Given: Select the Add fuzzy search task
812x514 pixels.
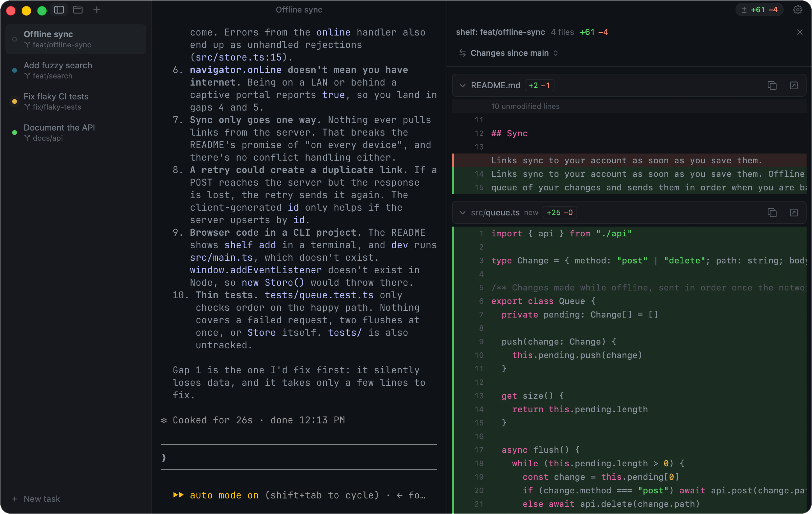Looking at the screenshot, I should pos(76,70).
